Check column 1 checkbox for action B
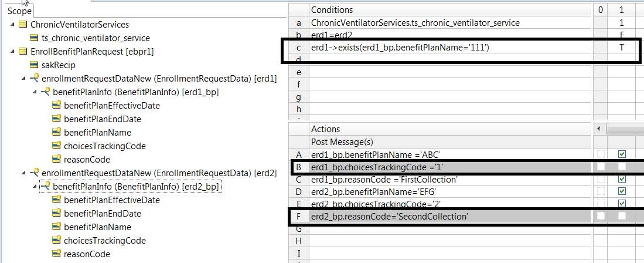 click(x=622, y=167)
